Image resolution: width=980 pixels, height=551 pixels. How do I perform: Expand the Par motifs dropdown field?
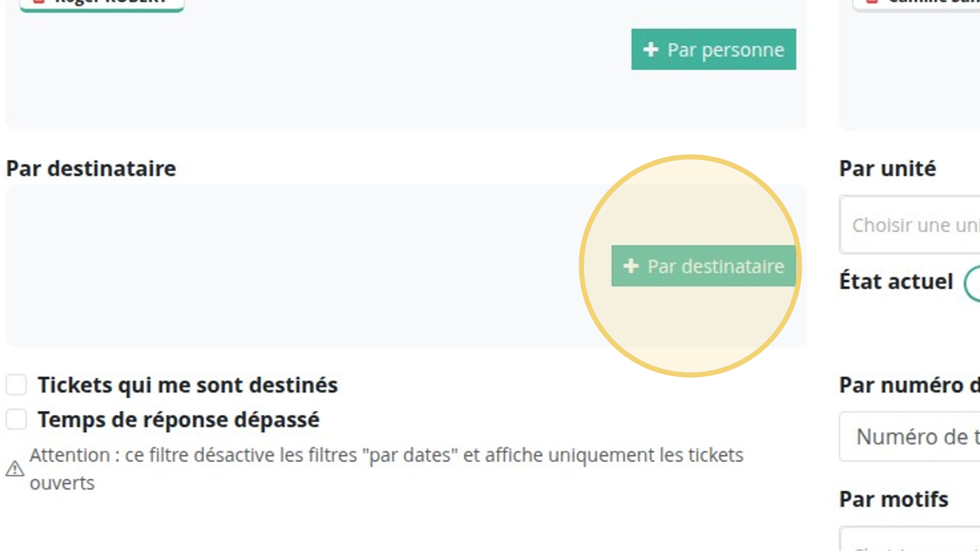(x=910, y=538)
